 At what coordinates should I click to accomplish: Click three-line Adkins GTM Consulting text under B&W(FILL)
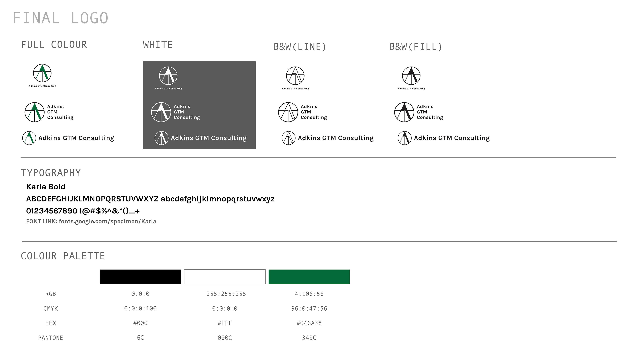point(430,112)
